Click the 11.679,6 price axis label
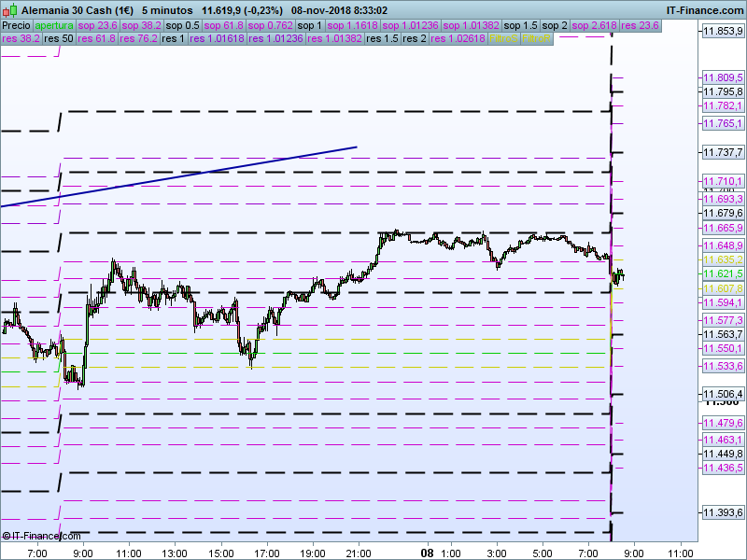747x560 pixels. click(x=723, y=213)
